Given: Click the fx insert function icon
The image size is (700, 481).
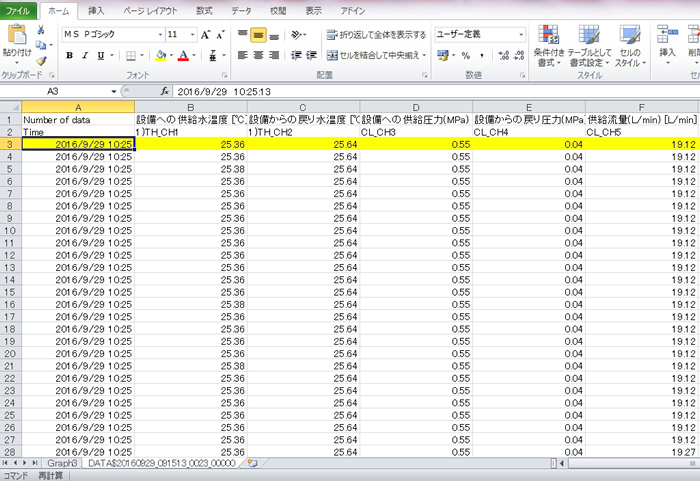Looking at the screenshot, I should 165,92.
